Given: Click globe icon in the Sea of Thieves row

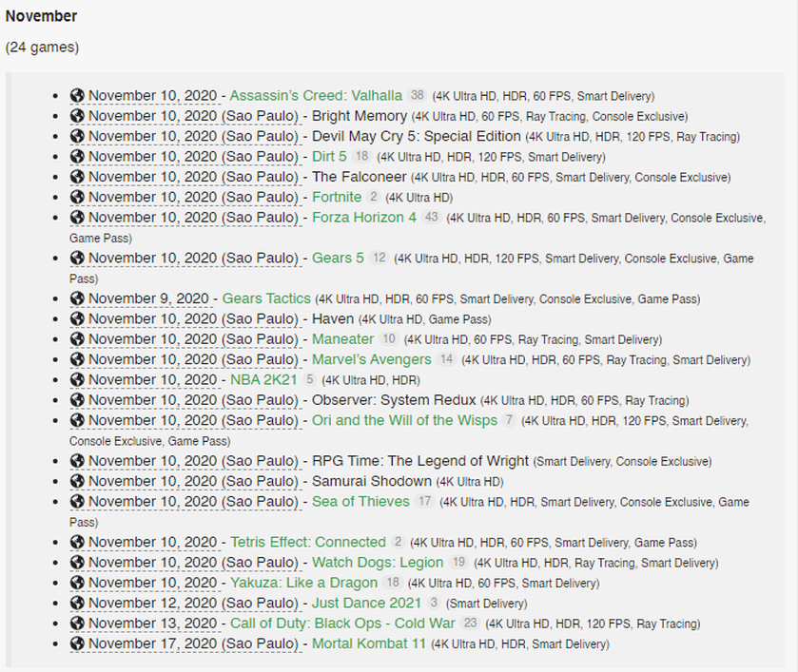Looking at the screenshot, I should click(77, 502).
